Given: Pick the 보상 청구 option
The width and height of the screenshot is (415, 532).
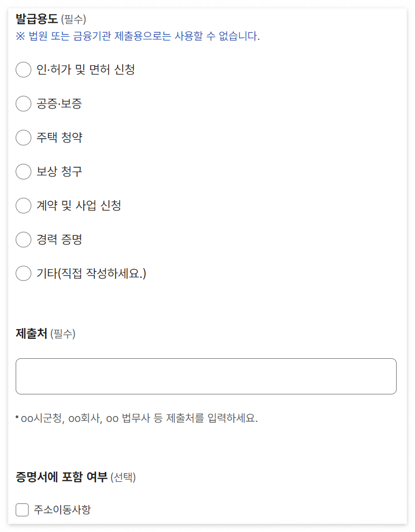Looking at the screenshot, I should [23, 172].
